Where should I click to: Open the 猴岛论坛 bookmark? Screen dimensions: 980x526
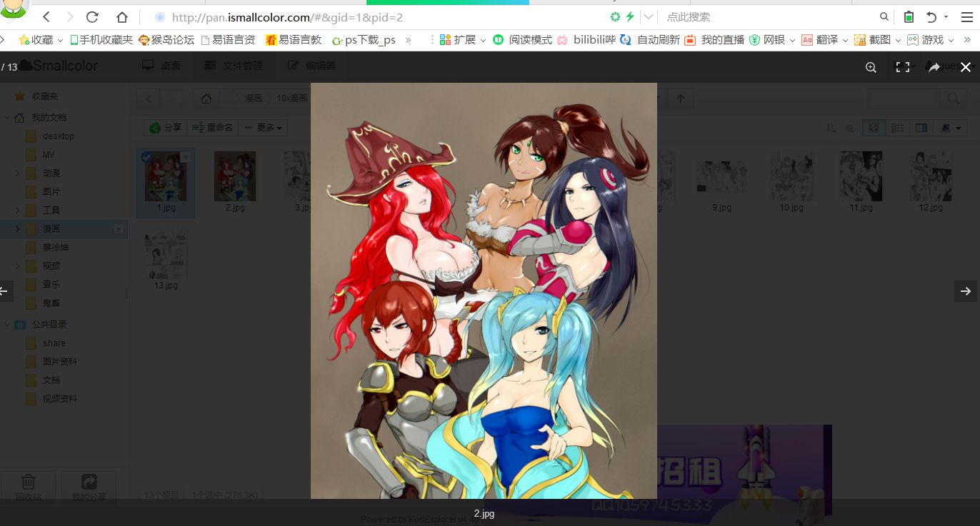click(x=166, y=40)
